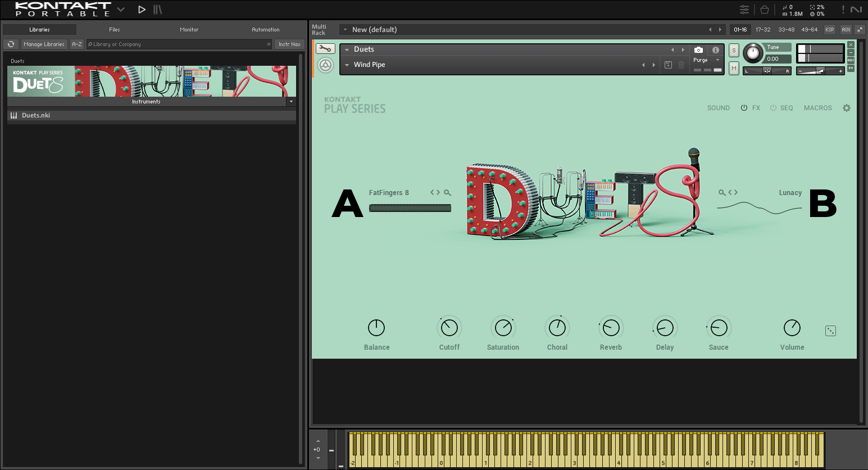Mute the Duets instrument
This screenshot has height=470, width=868.
(x=734, y=68)
